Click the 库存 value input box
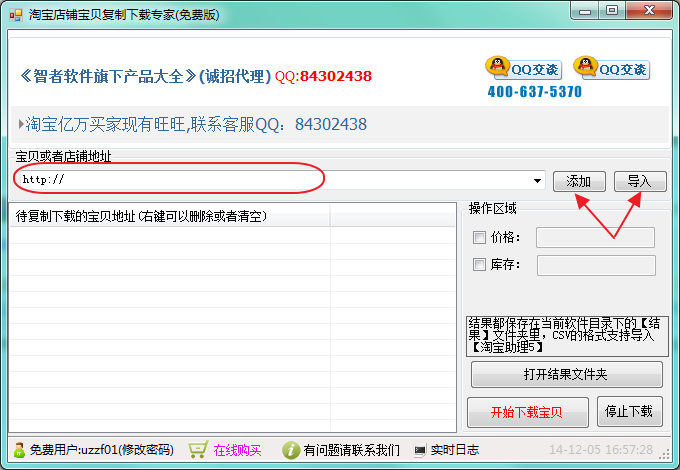This screenshot has height=470, width=680. [596, 265]
